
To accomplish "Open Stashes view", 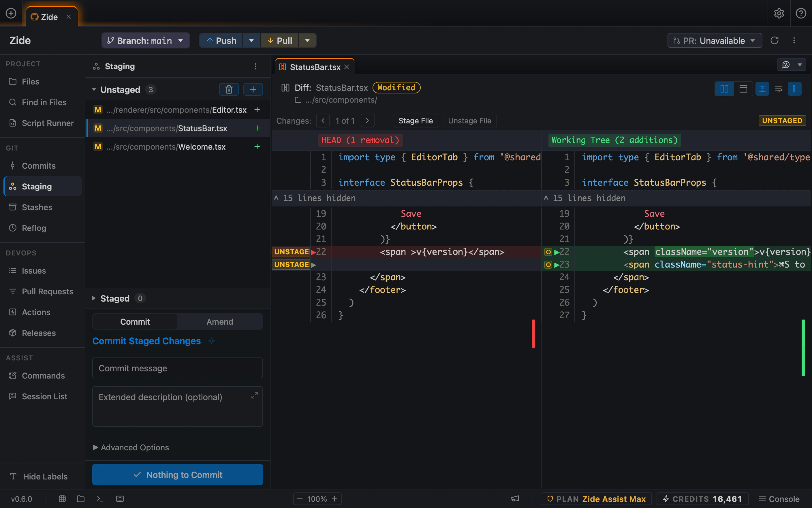I will 43,207.
